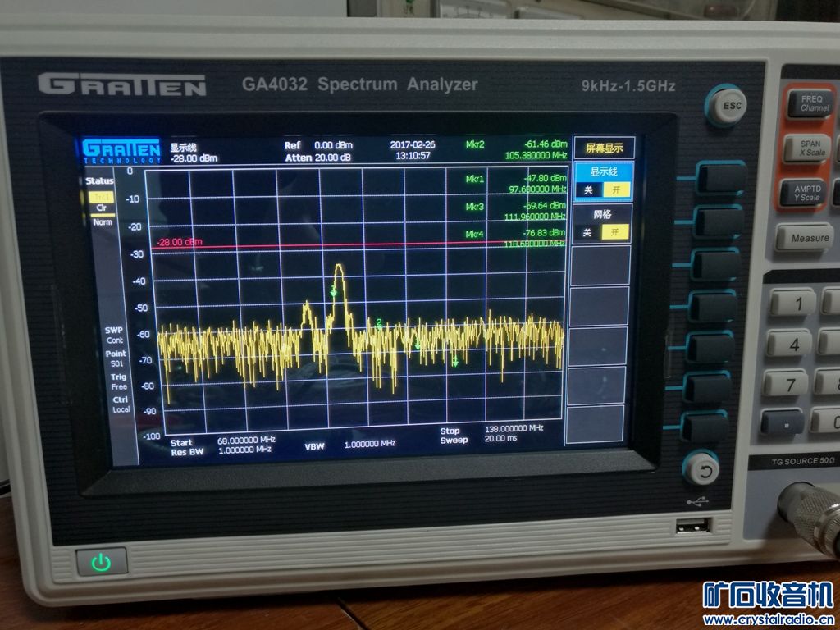The width and height of the screenshot is (840, 630).
Task: Click the USB symbol above the port
Action: tap(697, 501)
